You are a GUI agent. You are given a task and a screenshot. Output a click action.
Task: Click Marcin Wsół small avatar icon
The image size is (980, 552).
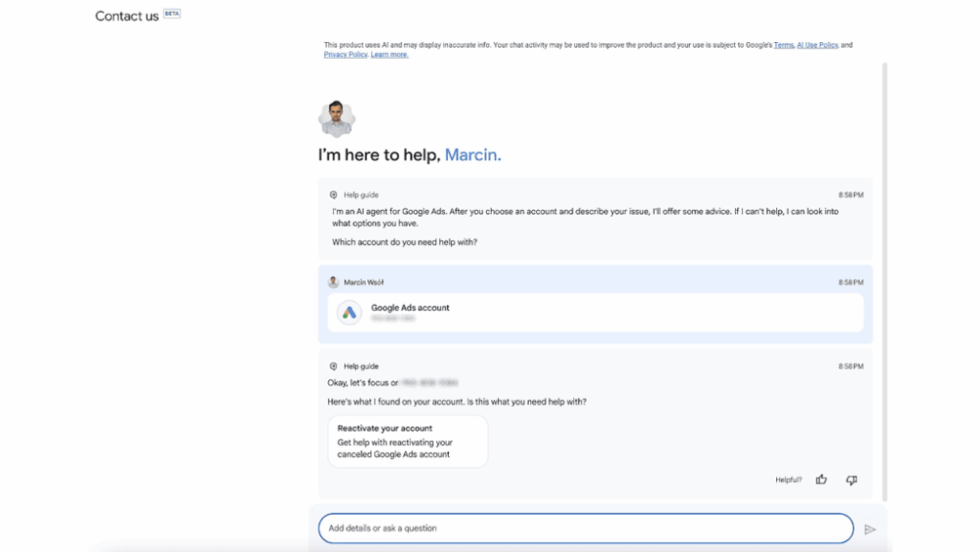tap(333, 282)
